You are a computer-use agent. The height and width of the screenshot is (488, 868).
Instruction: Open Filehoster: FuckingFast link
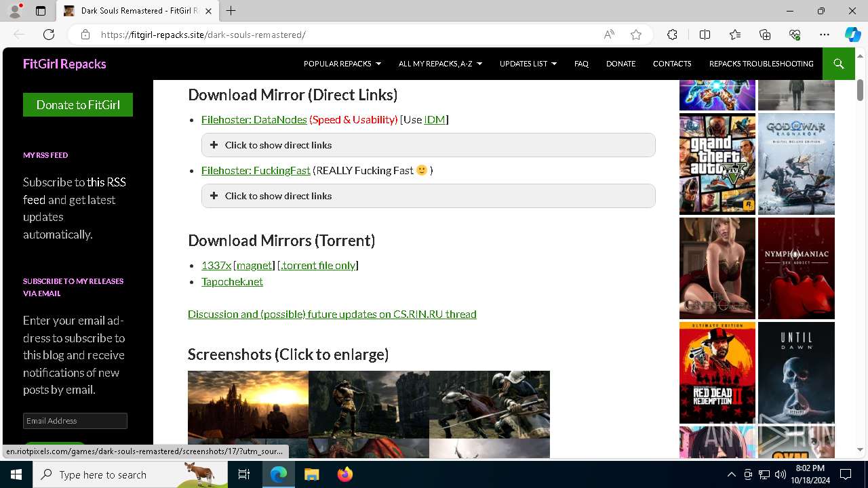coord(256,170)
